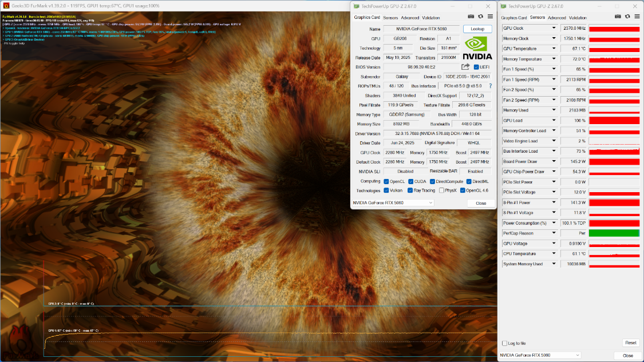The height and width of the screenshot is (362, 644).
Task: Click the NVIDIA logo
Action: point(477,49)
